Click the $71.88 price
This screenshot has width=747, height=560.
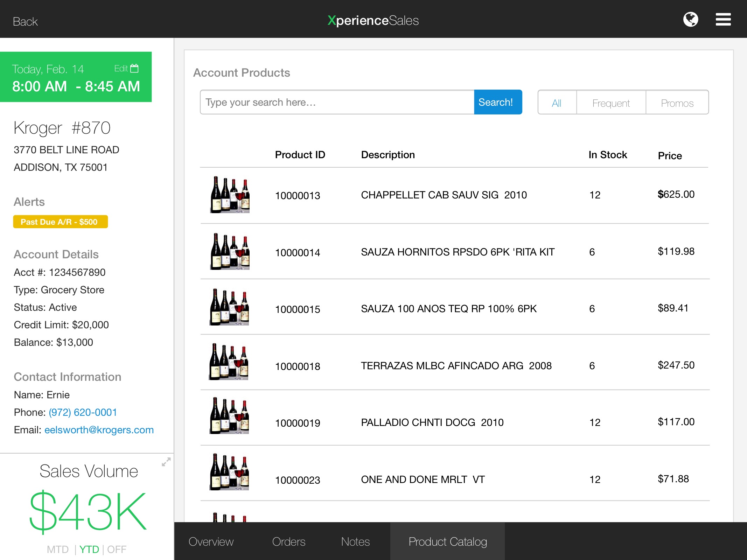coord(673,479)
